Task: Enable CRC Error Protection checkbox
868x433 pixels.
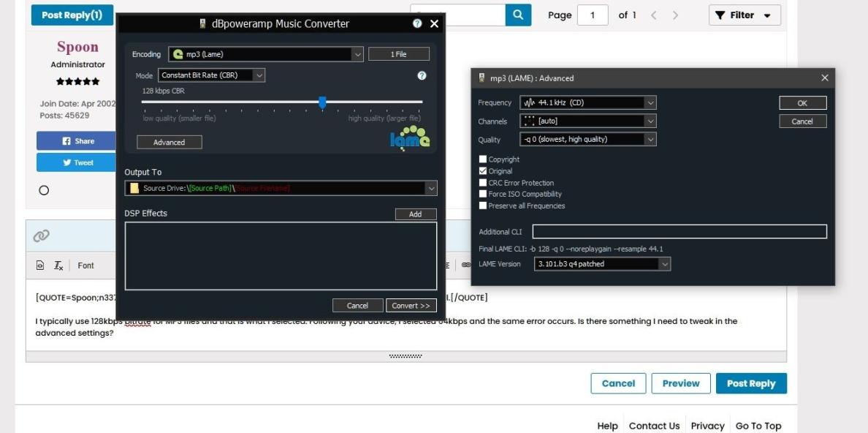Action: point(483,183)
